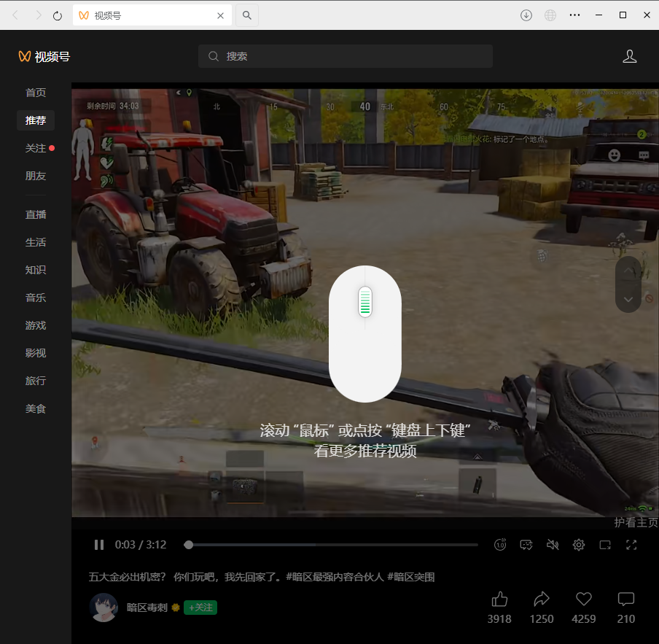Open video settings gear
The image size is (659, 644).
[579, 545]
